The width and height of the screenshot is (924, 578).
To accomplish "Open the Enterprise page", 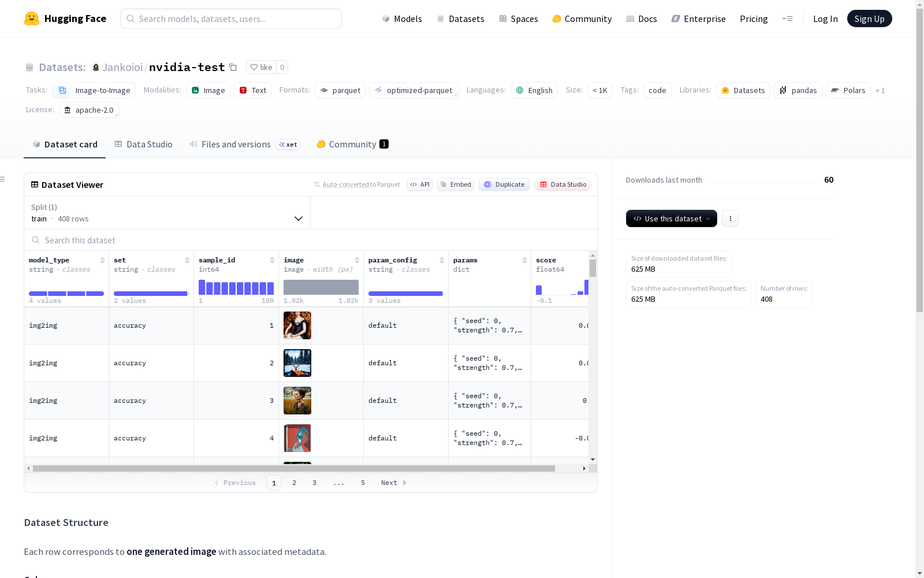I will tap(698, 18).
